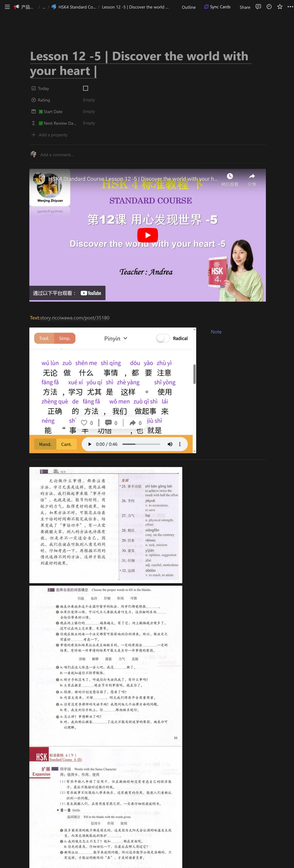Image resolution: width=294 pixels, height=868 pixels.
Task: Mark page as favorite with star
Action: pyautogui.click(x=280, y=7)
